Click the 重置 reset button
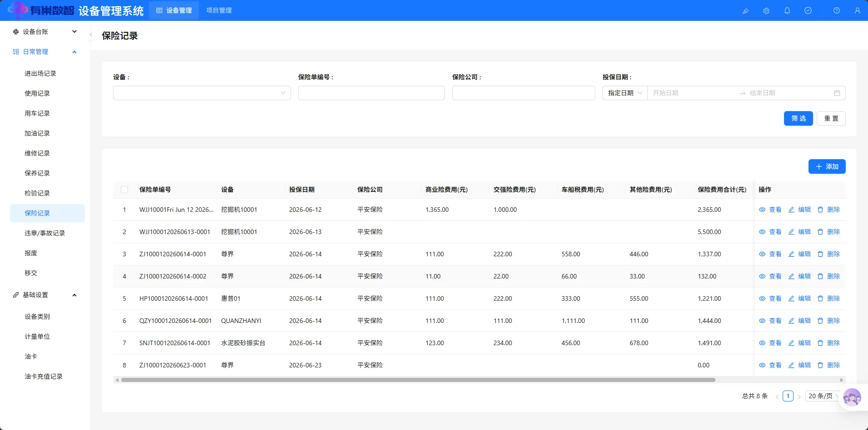 tap(831, 118)
